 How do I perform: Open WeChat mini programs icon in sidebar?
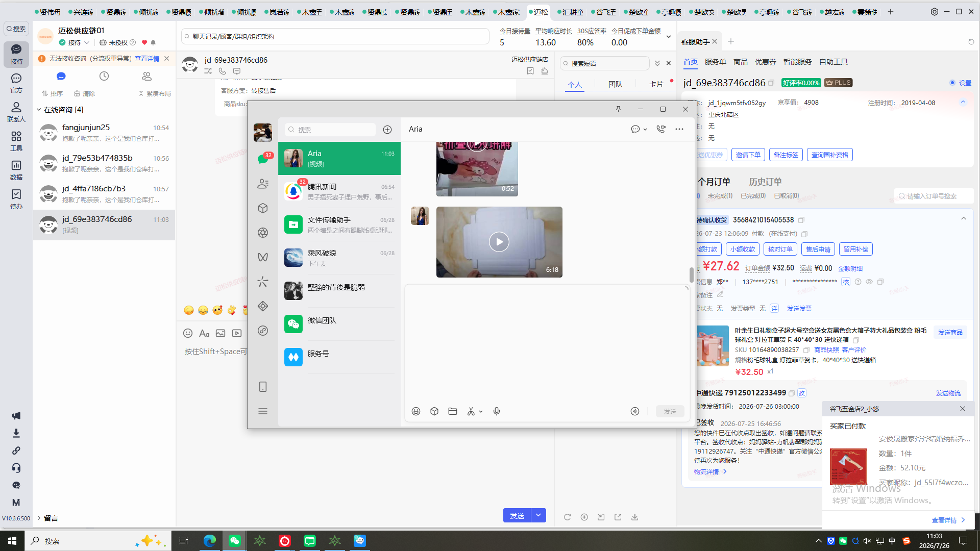[263, 331]
